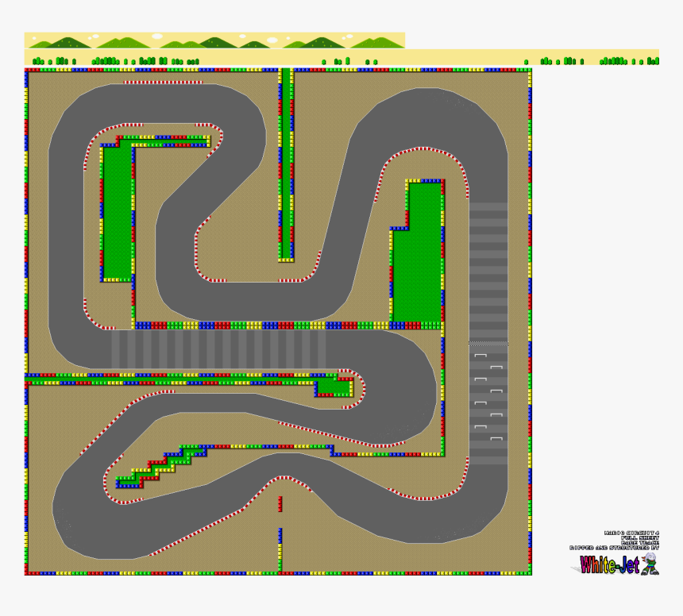Click the "FULL SHEET" text line
Screen dimensions: 683x616
[640, 537]
